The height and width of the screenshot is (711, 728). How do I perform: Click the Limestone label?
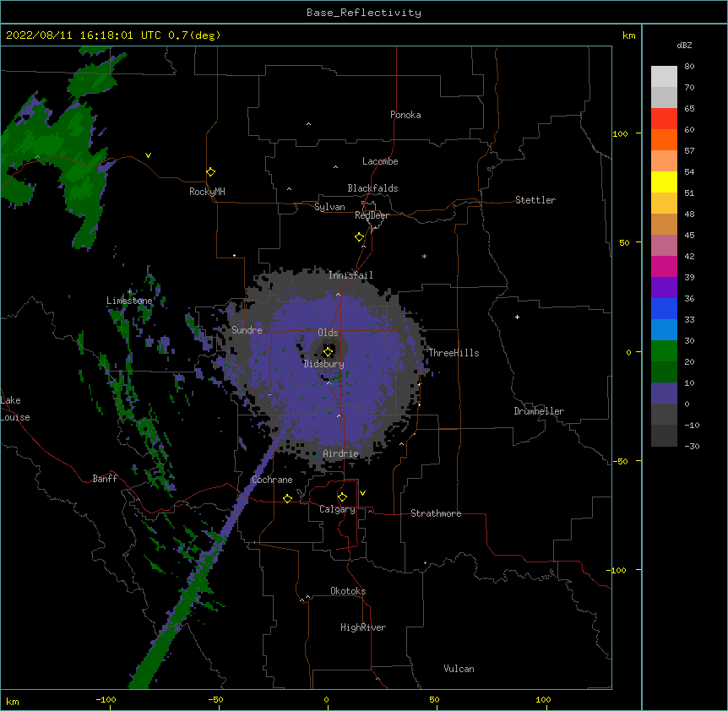click(129, 301)
